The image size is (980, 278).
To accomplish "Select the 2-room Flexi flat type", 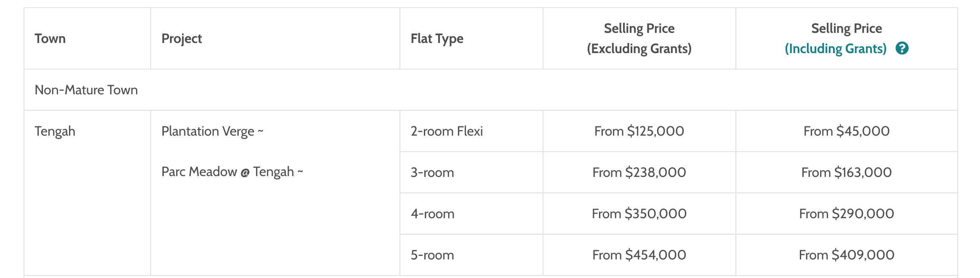I will pos(447,131).
